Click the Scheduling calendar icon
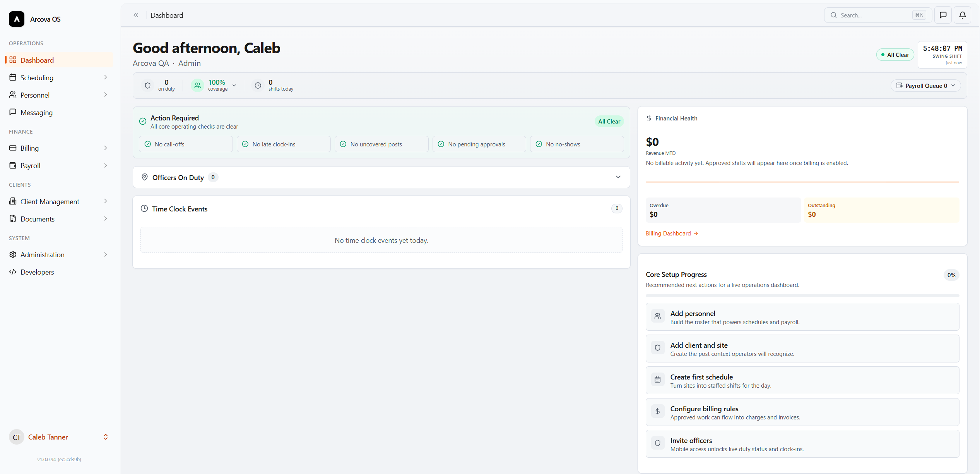Viewport: 980px width, 474px height. (x=13, y=77)
